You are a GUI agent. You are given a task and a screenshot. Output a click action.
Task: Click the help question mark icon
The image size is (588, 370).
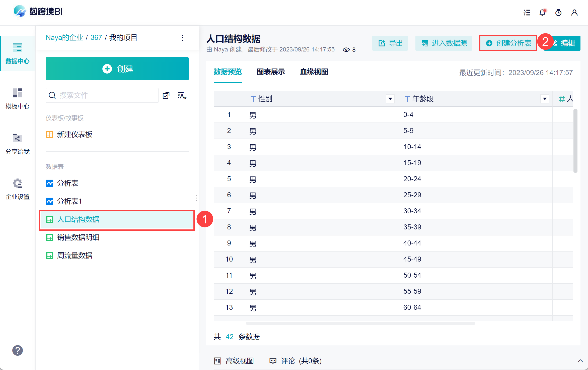click(18, 350)
